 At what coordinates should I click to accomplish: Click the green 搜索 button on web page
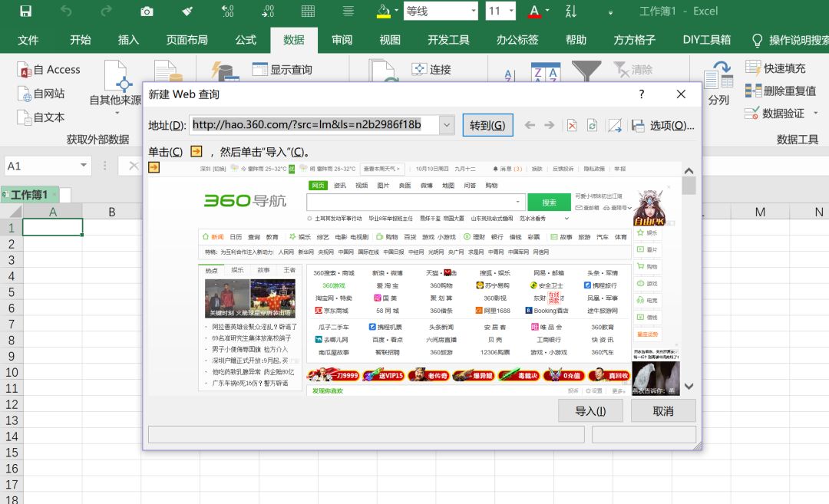tap(550, 202)
